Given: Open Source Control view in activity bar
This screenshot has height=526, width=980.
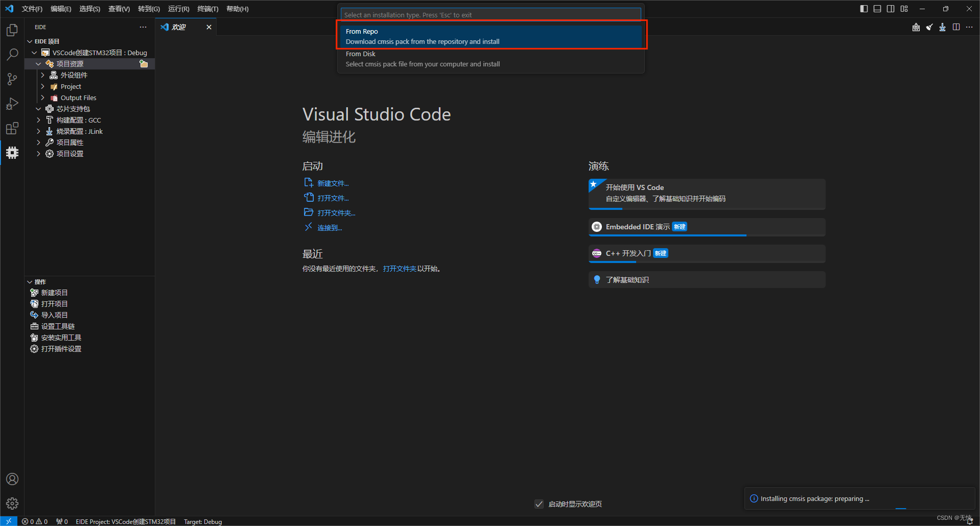Looking at the screenshot, I should [12, 79].
